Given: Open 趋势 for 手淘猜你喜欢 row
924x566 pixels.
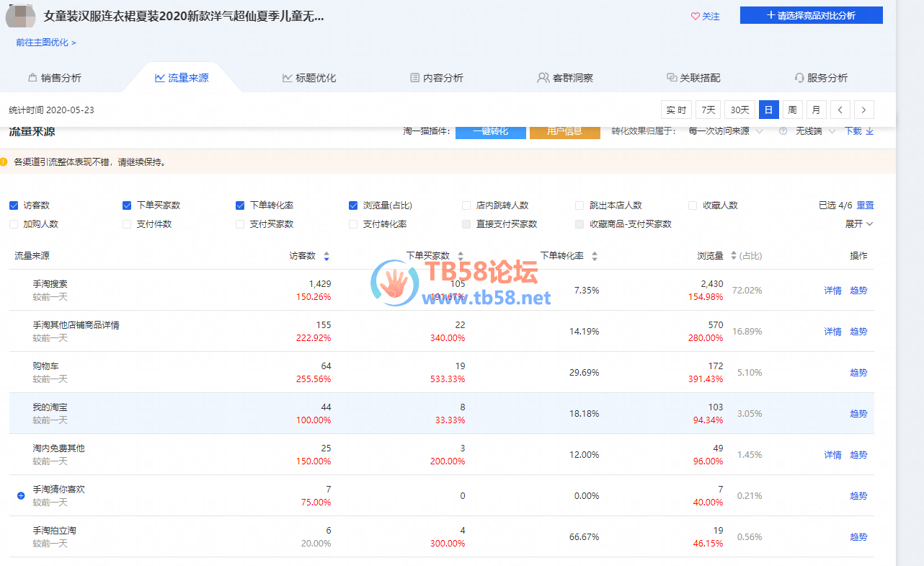Looking at the screenshot, I should tap(858, 496).
